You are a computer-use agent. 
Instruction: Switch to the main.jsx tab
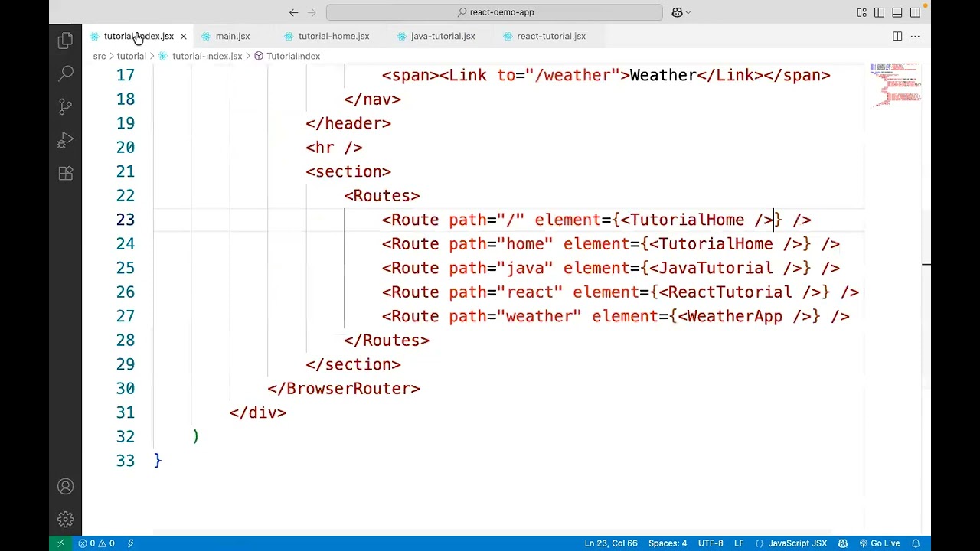click(x=232, y=36)
